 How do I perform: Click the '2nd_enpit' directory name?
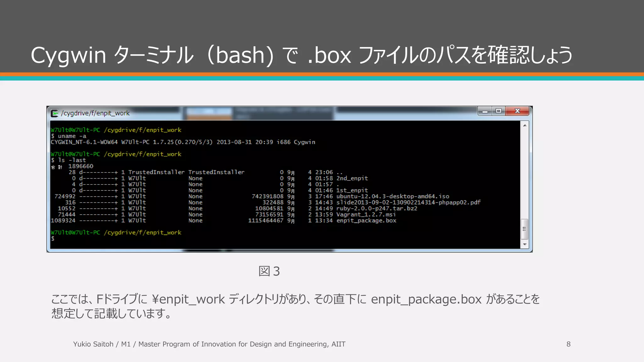click(x=352, y=178)
